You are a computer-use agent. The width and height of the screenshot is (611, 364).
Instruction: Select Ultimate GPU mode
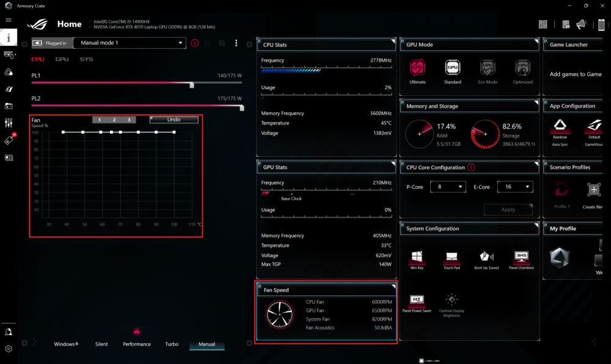(418, 70)
